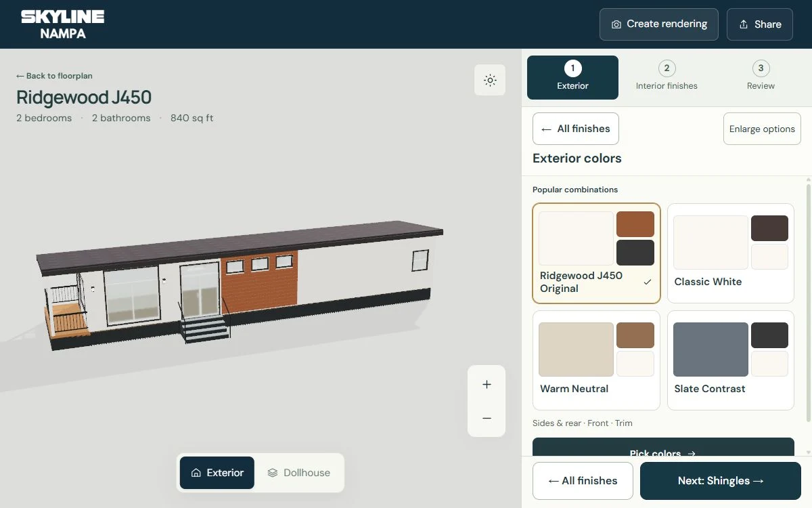
Task: Toggle the sun lighting icon
Action: (490, 80)
